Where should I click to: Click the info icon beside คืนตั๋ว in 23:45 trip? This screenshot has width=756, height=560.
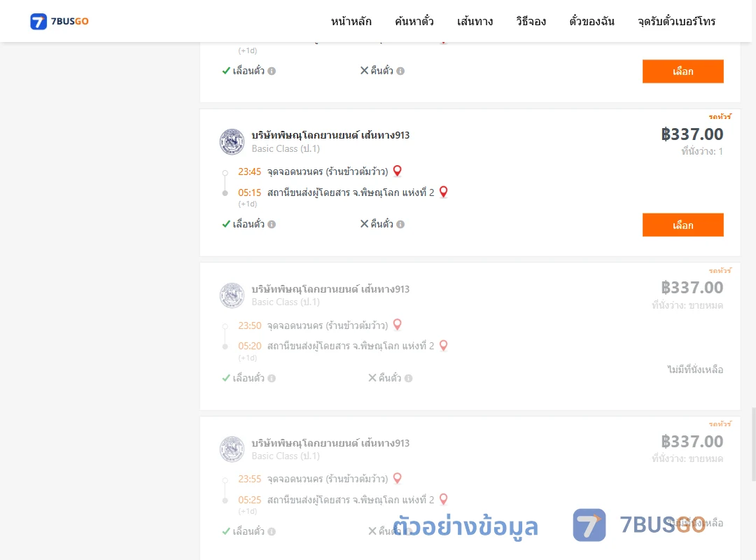point(400,224)
